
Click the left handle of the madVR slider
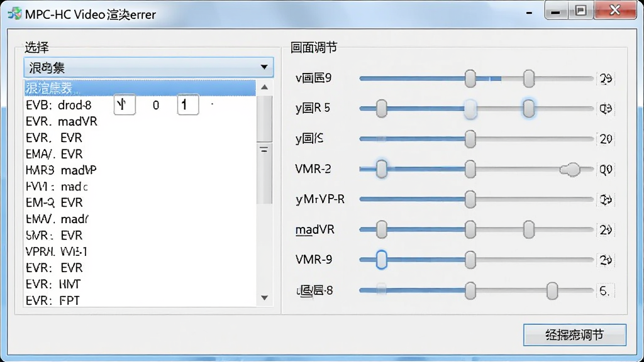tap(382, 229)
